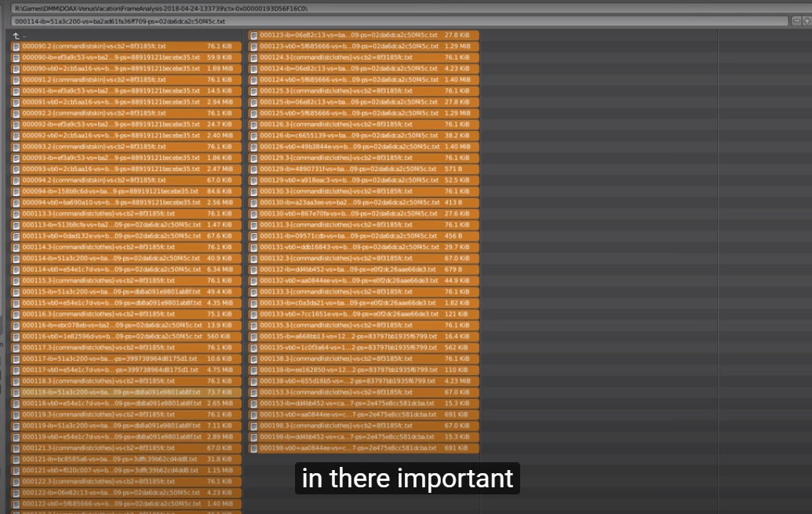Click file icon of 000198-vb0=aa0844ee row
This screenshot has width=812, height=514.
tap(253, 448)
